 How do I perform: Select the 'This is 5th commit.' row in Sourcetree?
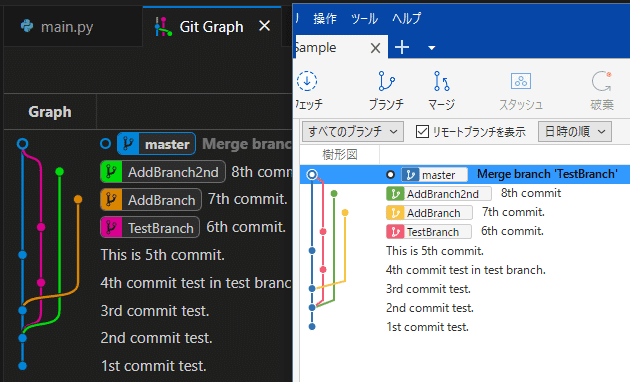(464, 251)
